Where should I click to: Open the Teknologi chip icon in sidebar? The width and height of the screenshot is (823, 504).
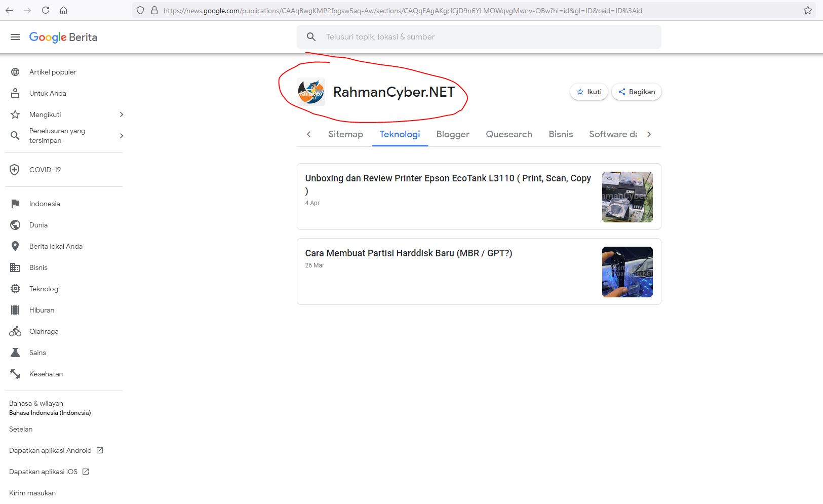coord(15,289)
